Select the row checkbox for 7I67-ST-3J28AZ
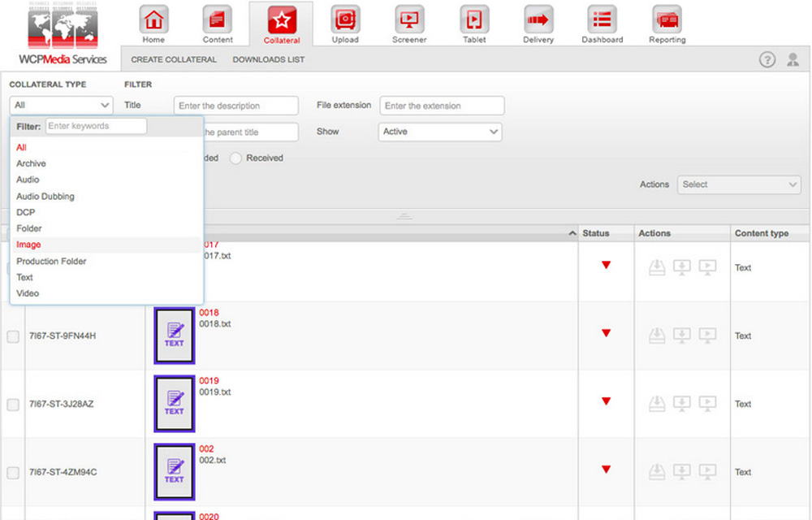Viewport: 812px width, 520px height. click(x=13, y=405)
